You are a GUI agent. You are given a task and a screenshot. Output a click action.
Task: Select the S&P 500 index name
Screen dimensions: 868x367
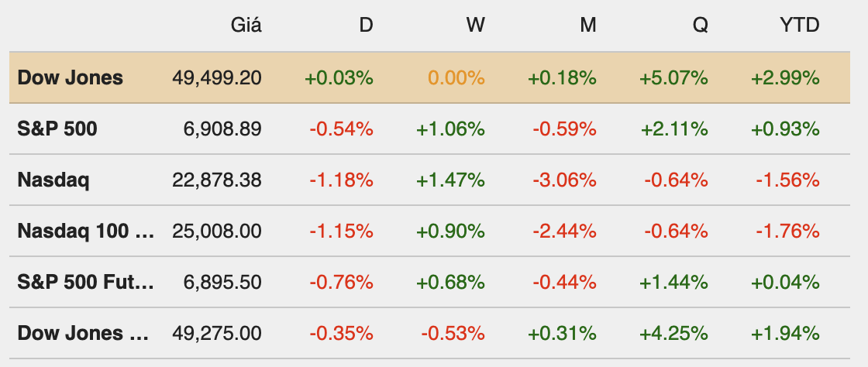pyautogui.click(x=57, y=129)
